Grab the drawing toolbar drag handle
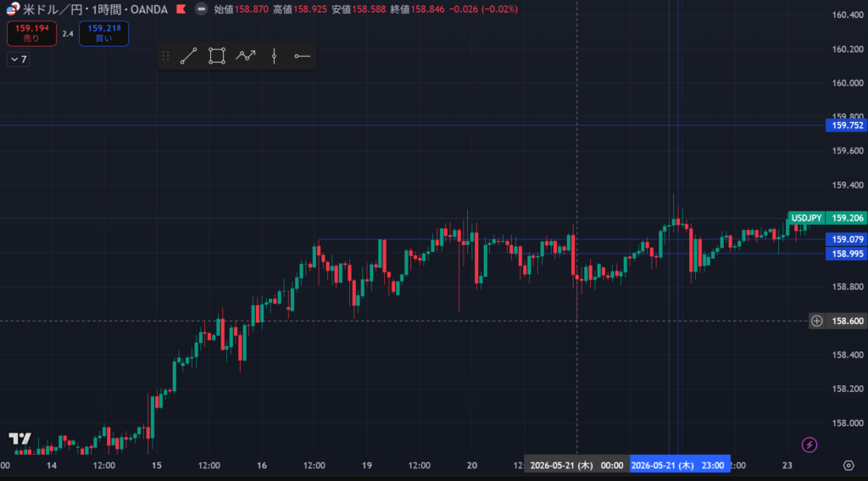 (x=165, y=56)
